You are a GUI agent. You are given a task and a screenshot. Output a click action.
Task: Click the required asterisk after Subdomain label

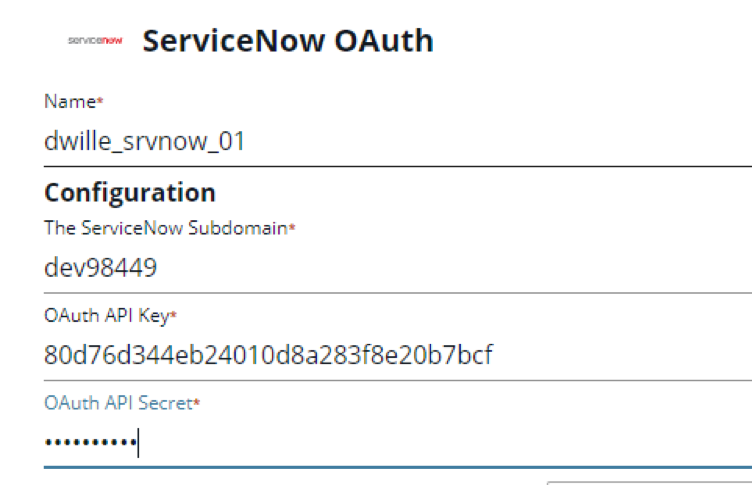tap(292, 227)
